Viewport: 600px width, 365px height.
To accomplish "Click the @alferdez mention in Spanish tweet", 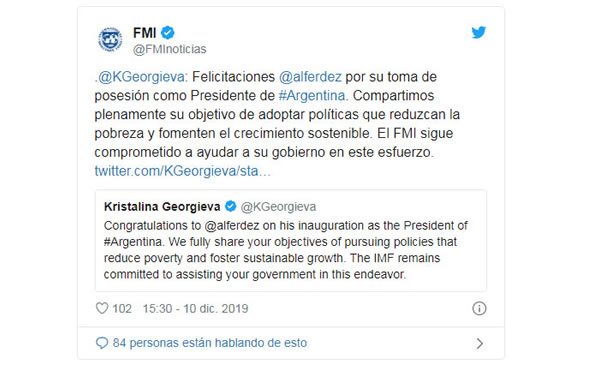I will point(310,77).
